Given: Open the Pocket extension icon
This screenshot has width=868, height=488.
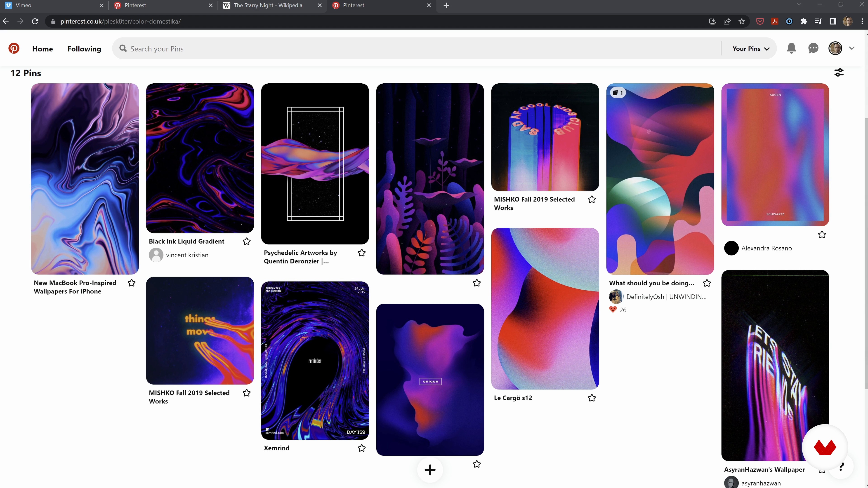Looking at the screenshot, I should [760, 21].
